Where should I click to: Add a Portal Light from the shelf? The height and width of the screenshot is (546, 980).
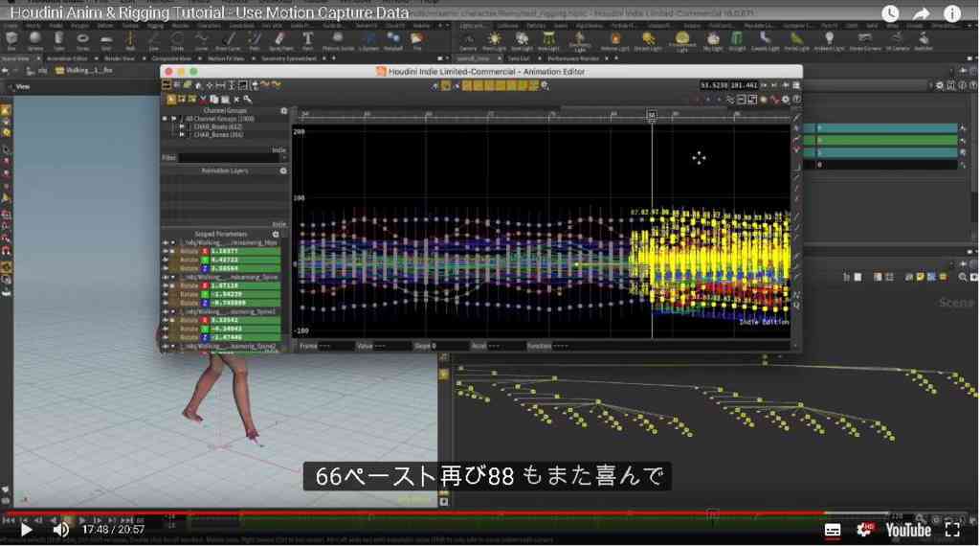click(796, 40)
